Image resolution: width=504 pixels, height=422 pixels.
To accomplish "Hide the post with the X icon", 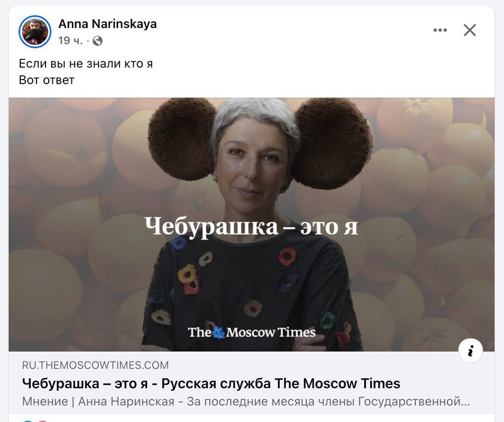I will click(x=470, y=30).
